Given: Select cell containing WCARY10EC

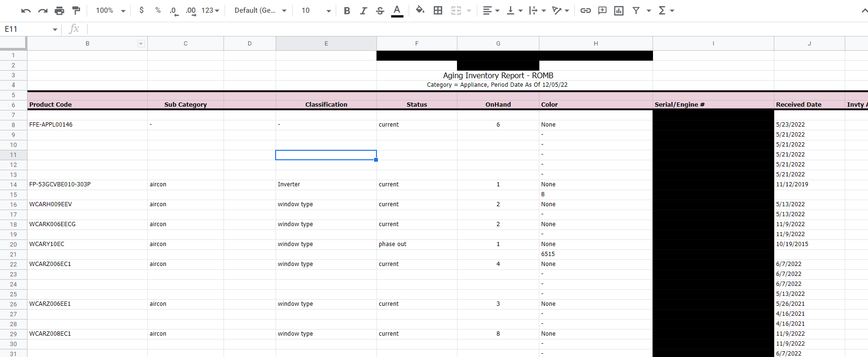Looking at the screenshot, I should [87, 244].
